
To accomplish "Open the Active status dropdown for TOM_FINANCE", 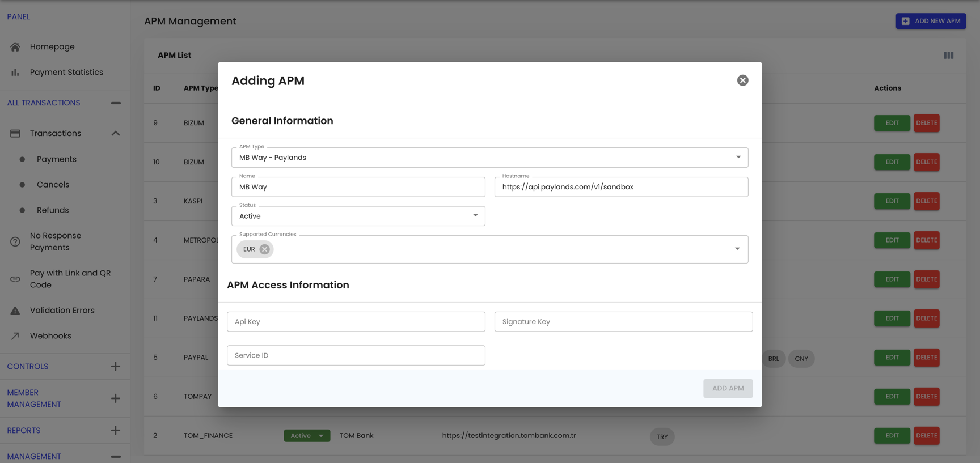I will tap(307, 436).
